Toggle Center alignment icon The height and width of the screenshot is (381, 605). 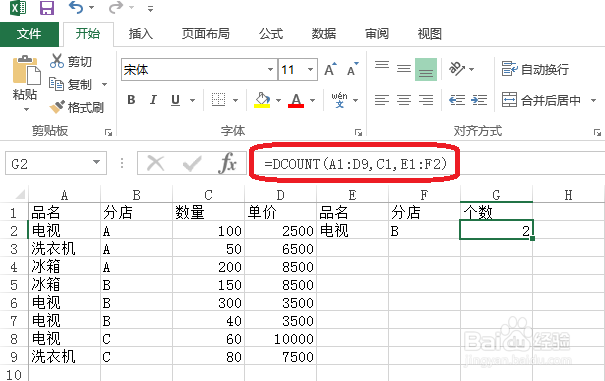(404, 100)
